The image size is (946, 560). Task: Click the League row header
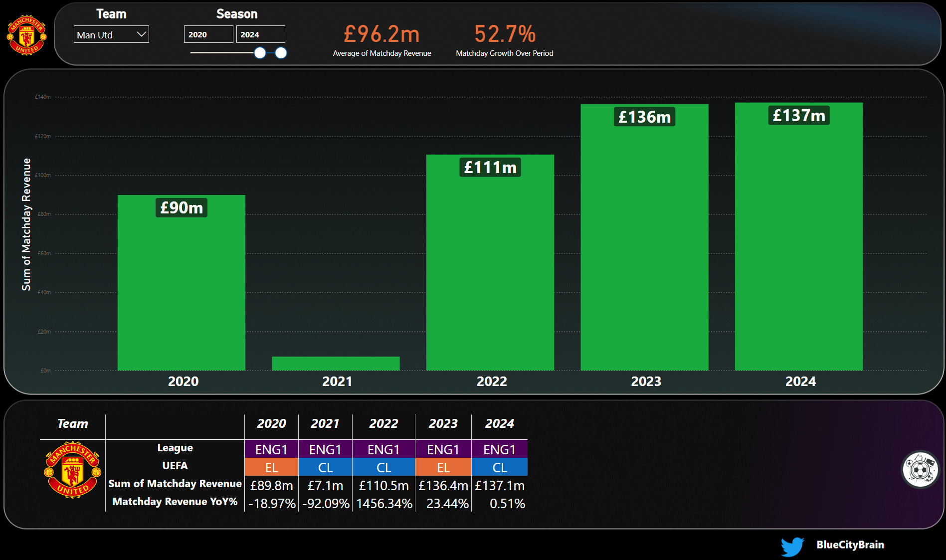pos(175,448)
